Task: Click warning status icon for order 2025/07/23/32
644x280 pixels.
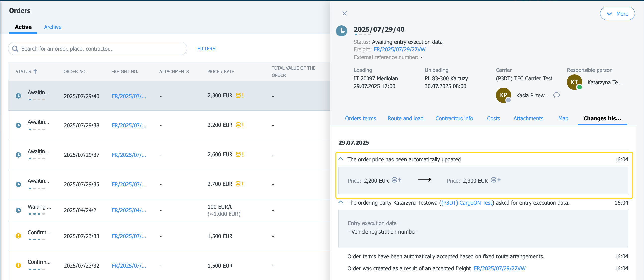Action: (18, 265)
